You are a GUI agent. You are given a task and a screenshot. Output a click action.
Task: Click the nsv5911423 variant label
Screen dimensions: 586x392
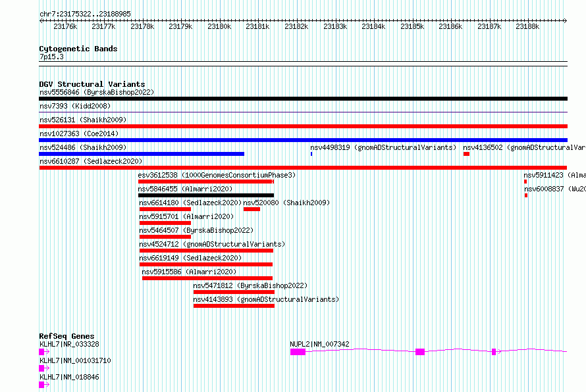point(554,175)
